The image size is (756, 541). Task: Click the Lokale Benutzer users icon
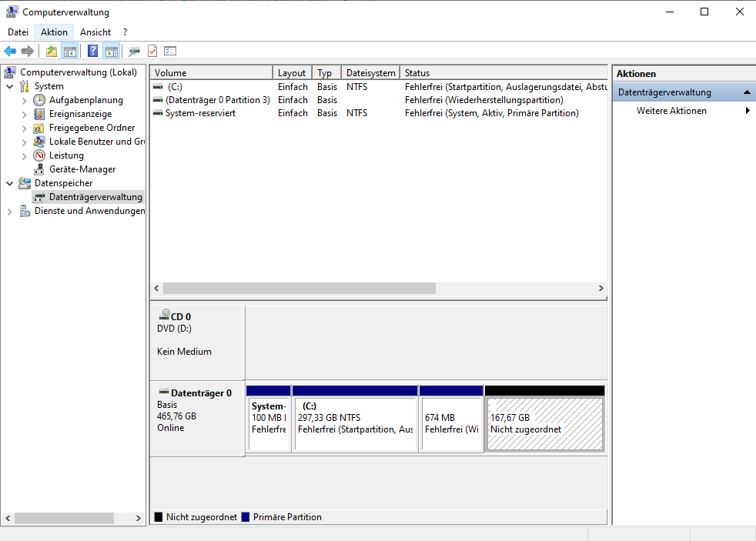(39, 142)
